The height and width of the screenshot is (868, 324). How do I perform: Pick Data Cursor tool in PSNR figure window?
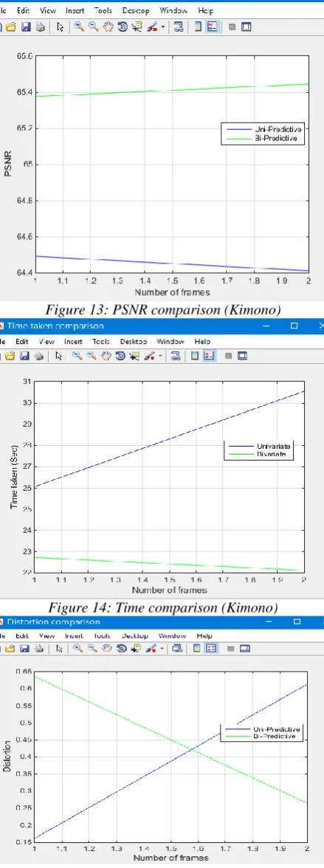coord(137,26)
